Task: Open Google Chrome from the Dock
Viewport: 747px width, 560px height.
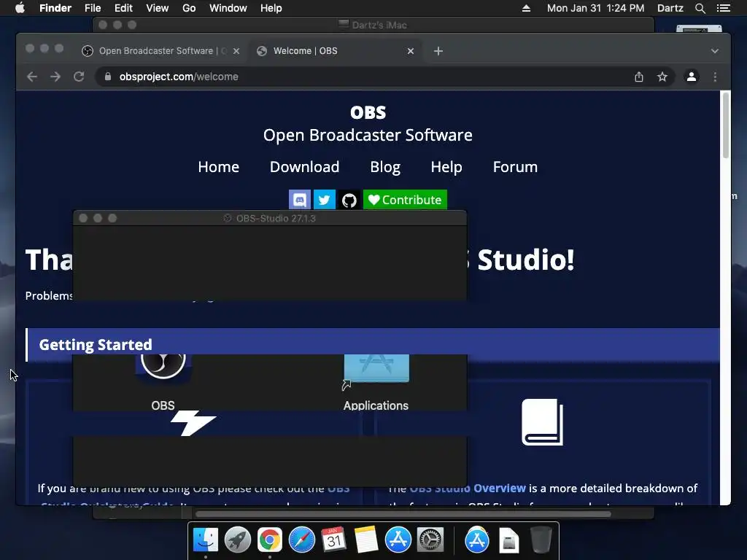Action: 270,540
